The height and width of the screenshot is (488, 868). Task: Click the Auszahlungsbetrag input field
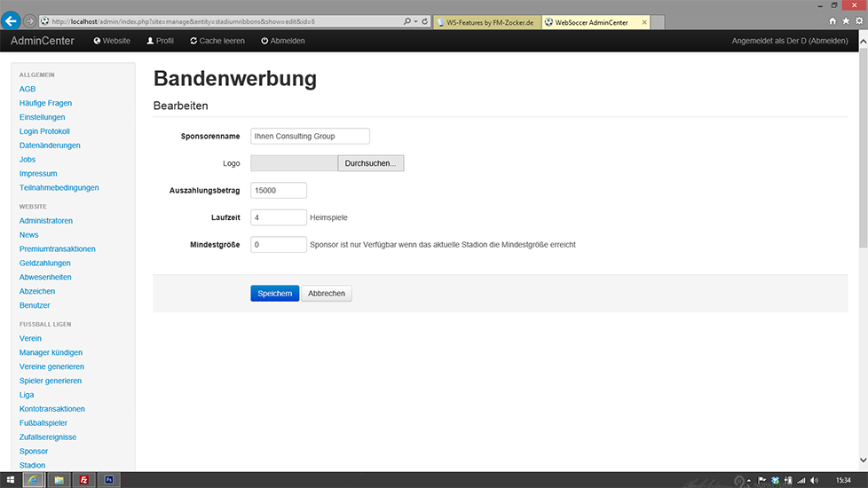coord(279,190)
